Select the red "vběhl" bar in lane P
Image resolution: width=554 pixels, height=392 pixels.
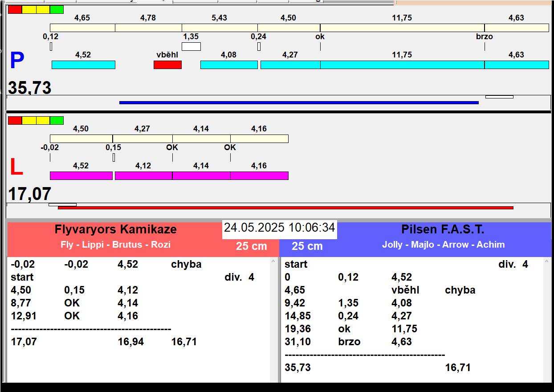point(167,65)
